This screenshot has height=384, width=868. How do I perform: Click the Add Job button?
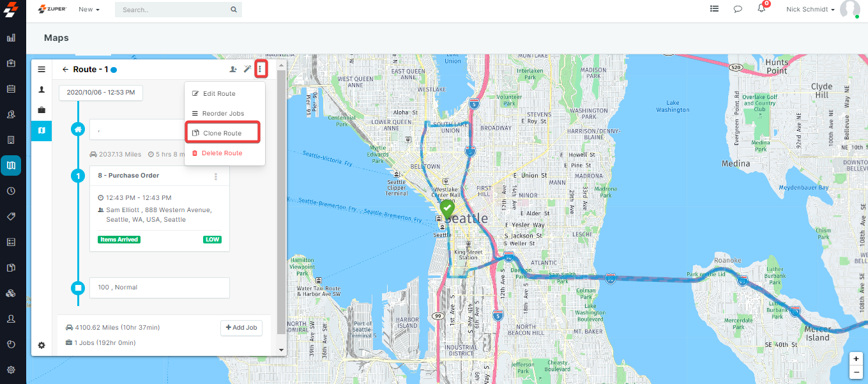(x=241, y=328)
